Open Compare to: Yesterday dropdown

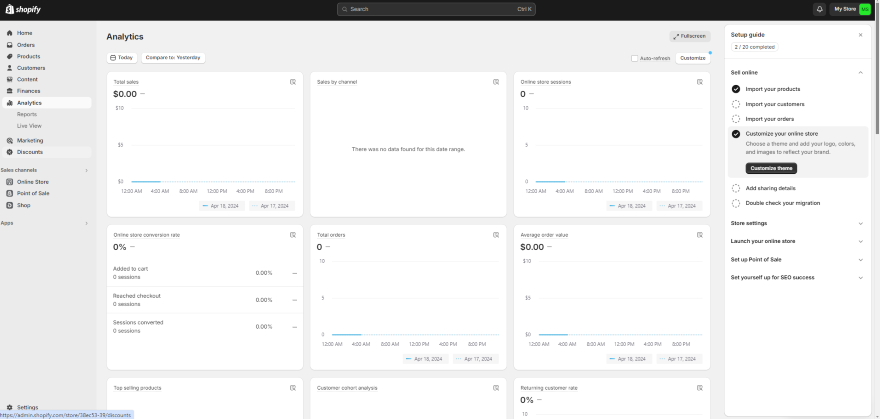(x=173, y=58)
